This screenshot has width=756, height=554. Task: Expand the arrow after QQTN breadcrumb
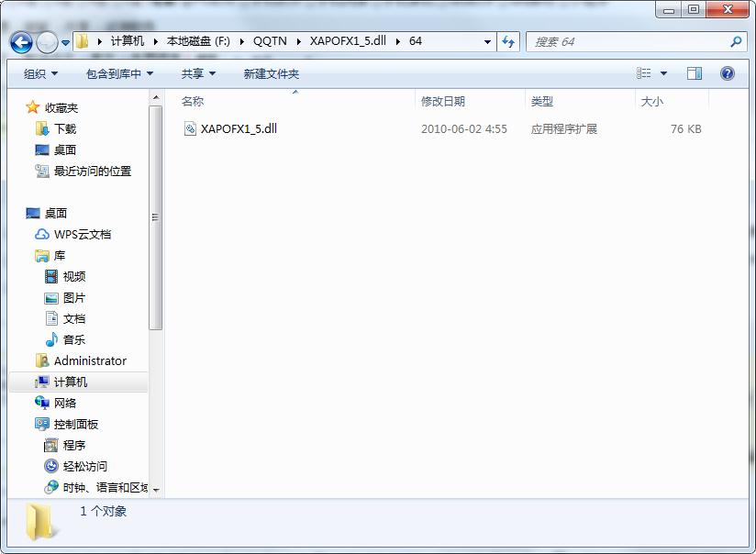[x=298, y=41]
